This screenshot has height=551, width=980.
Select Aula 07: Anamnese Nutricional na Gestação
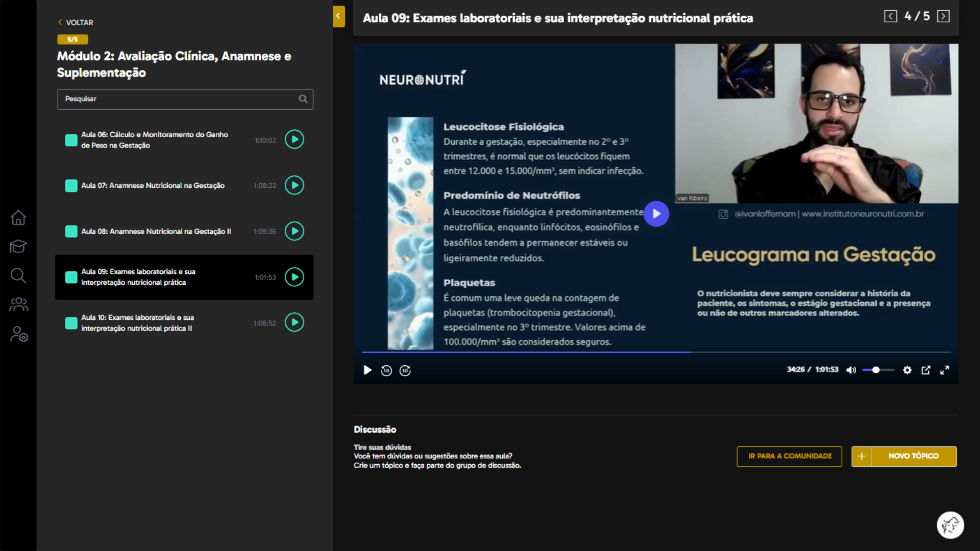(x=153, y=185)
